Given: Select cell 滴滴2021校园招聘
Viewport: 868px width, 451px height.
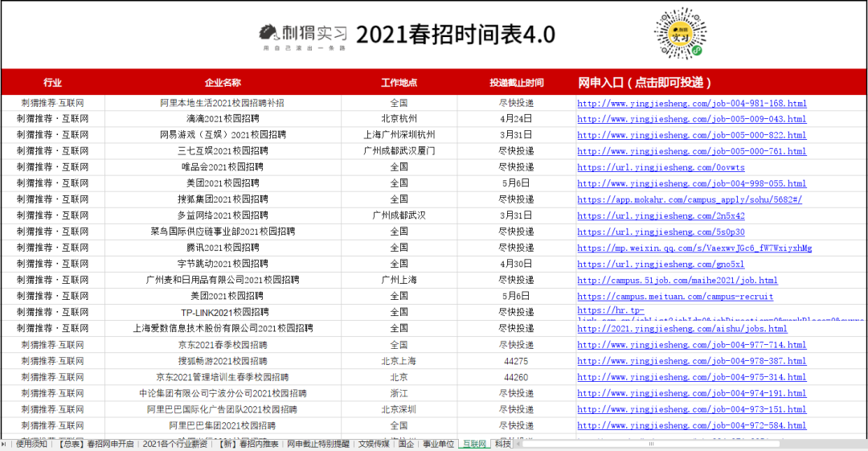Looking at the screenshot, I should (223, 118).
